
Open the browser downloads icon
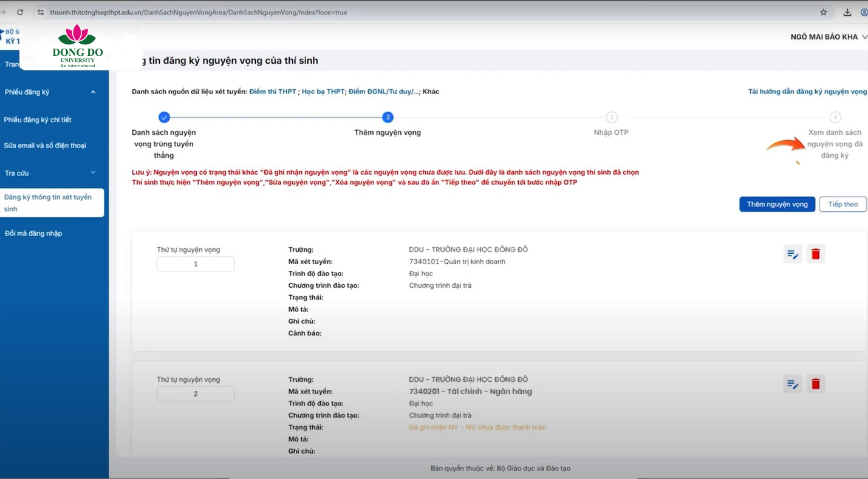pyautogui.click(x=847, y=12)
